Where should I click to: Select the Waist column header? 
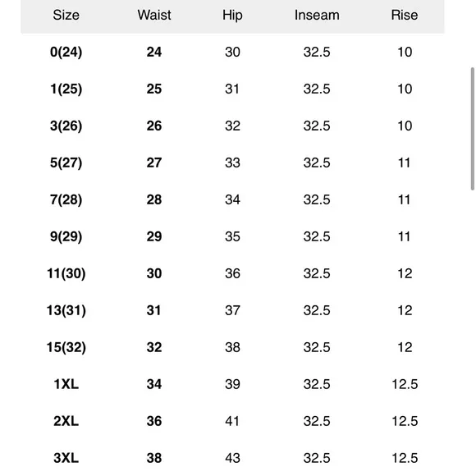(x=154, y=15)
